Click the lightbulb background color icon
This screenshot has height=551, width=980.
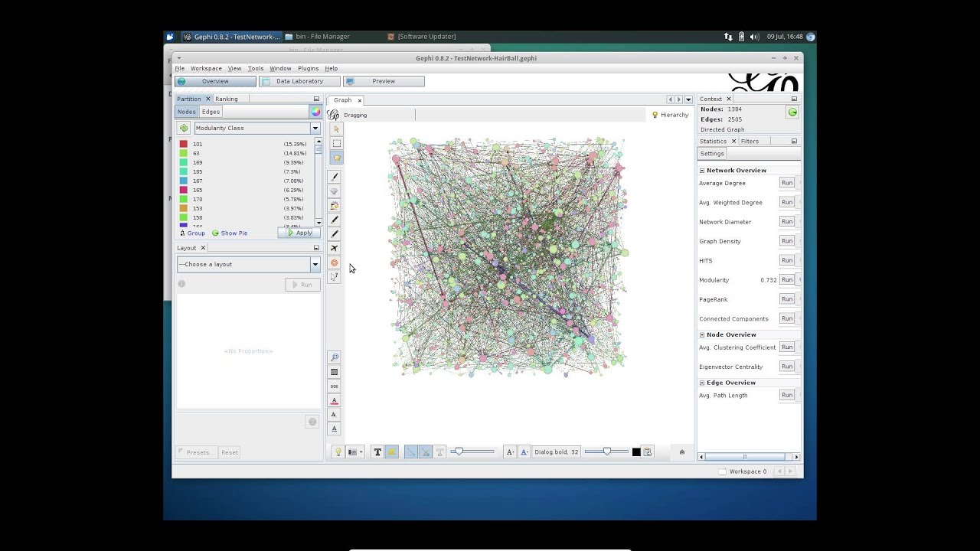click(338, 452)
